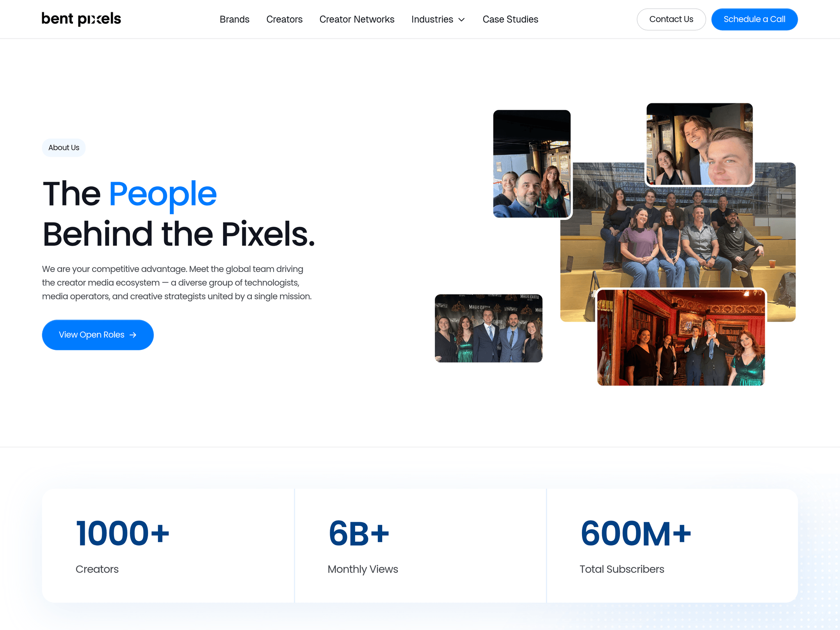
Task: Open the Case Studies page
Action: [510, 19]
